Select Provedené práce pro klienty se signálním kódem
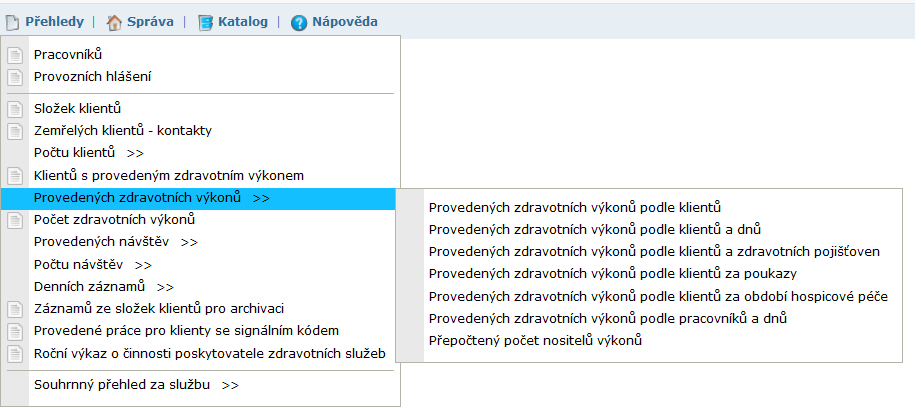This screenshot has height=408, width=921. coord(186,331)
